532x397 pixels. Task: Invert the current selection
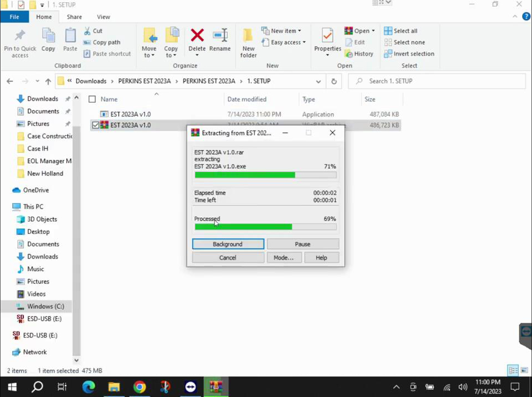click(x=409, y=54)
